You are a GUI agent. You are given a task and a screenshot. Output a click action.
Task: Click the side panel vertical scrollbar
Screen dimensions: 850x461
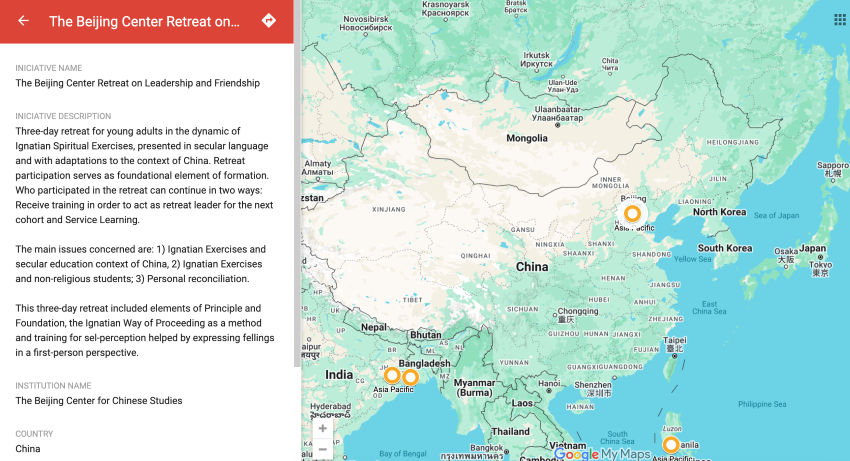(x=297, y=183)
